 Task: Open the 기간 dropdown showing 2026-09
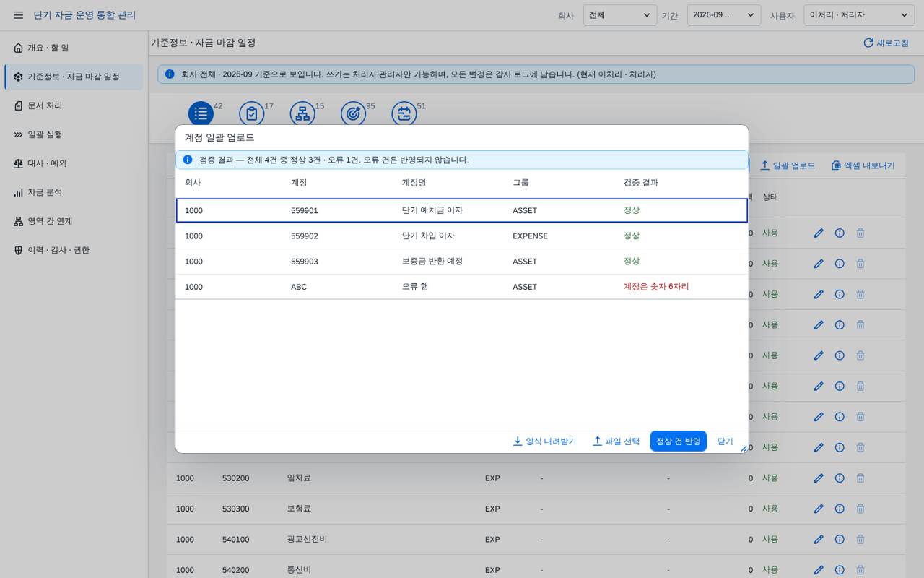(x=723, y=15)
